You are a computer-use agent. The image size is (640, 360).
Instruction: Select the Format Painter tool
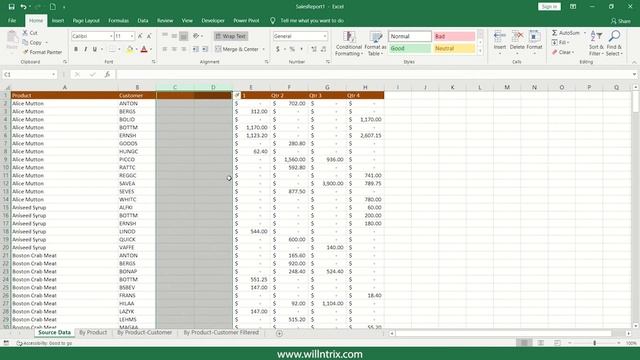(42, 52)
